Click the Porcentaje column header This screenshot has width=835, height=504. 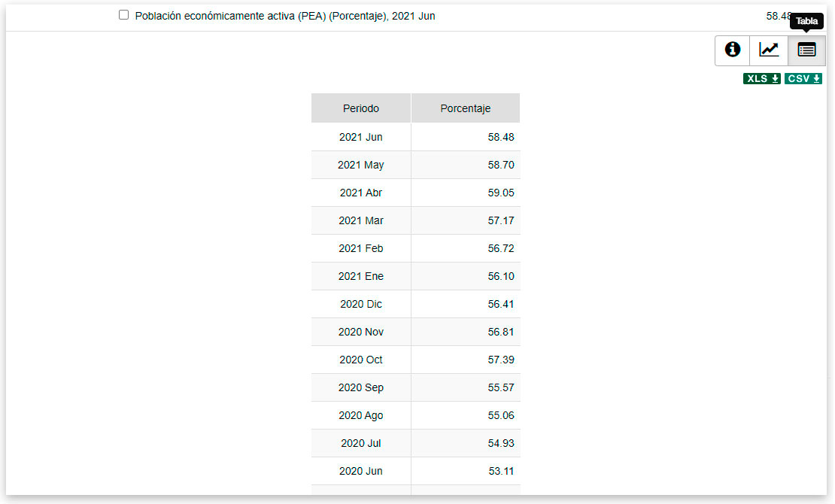point(465,108)
